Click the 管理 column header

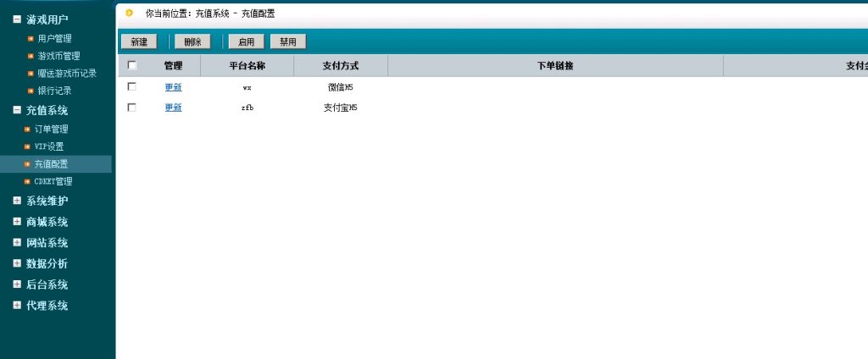(173, 66)
